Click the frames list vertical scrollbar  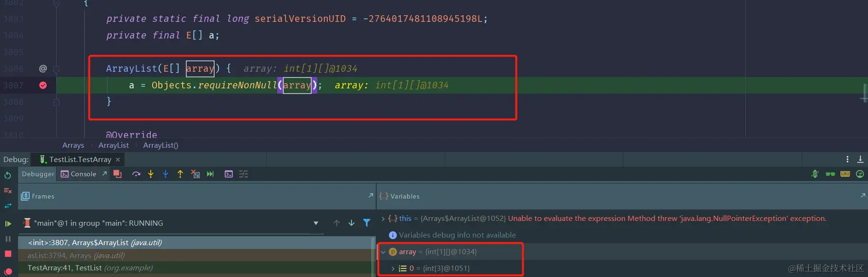click(x=373, y=257)
